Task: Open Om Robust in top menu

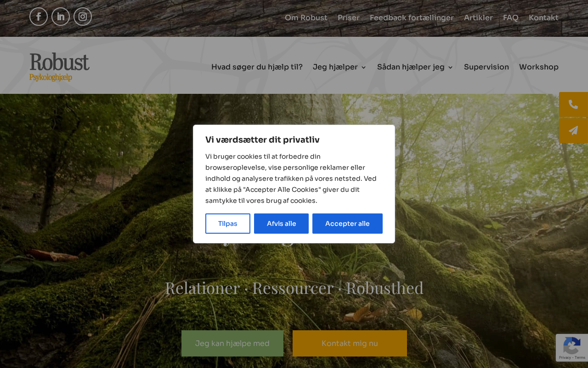Action: [x=306, y=17]
